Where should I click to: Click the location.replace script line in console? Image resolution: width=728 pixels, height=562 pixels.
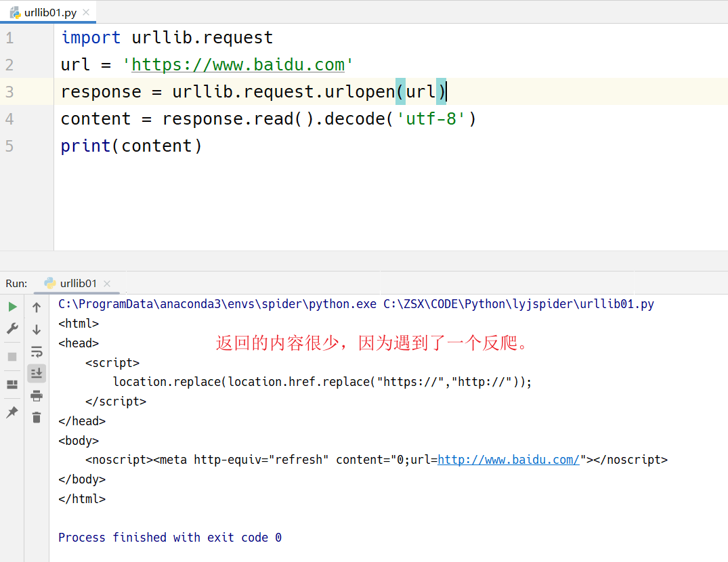click(322, 381)
